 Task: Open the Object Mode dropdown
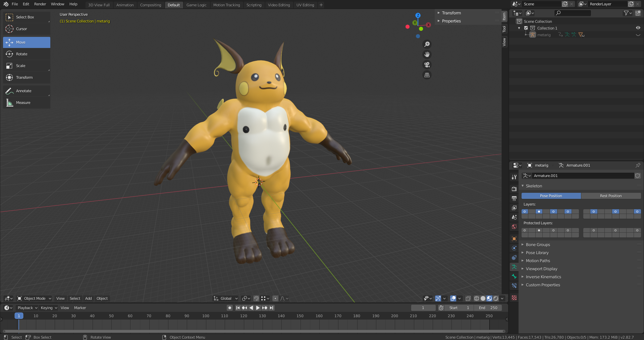[34, 298]
